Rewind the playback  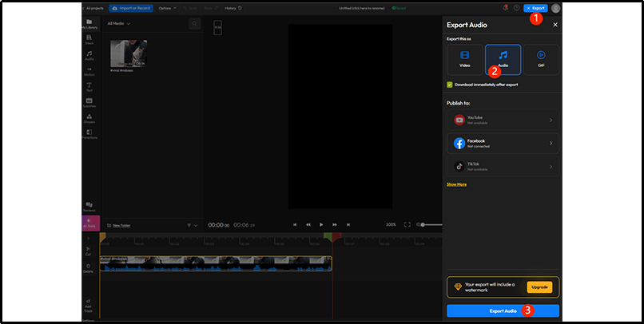pyautogui.click(x=308, y=224)
